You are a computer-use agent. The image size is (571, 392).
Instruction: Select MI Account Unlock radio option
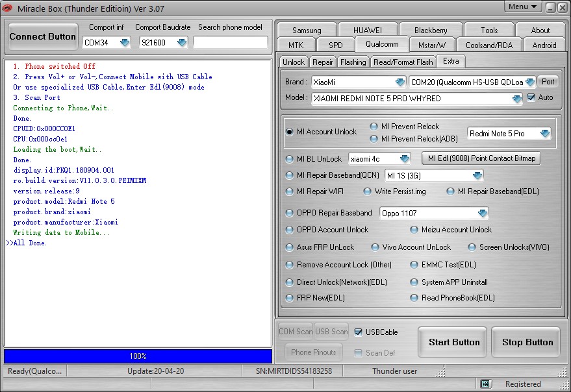tap(290, 132)
